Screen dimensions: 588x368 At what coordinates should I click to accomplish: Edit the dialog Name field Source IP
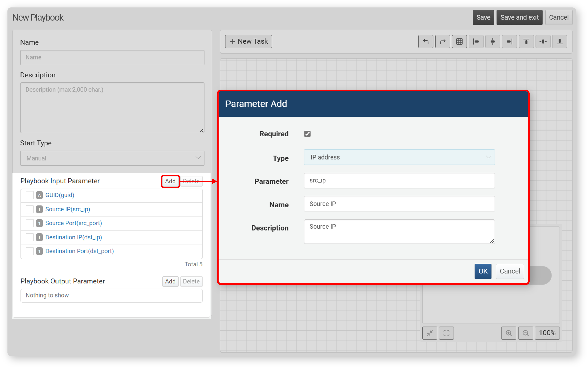pyautogui.click(x=399, y=204)
